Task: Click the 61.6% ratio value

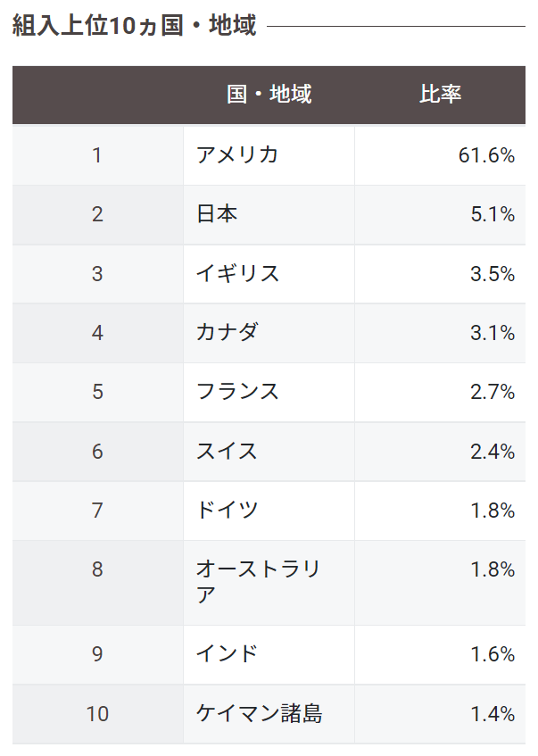Action: coord(486,155)
